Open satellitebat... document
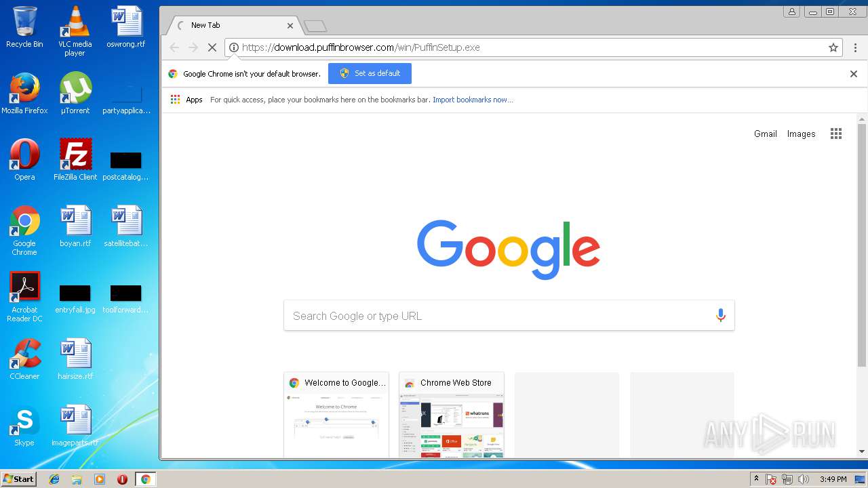 click(126, 226)
